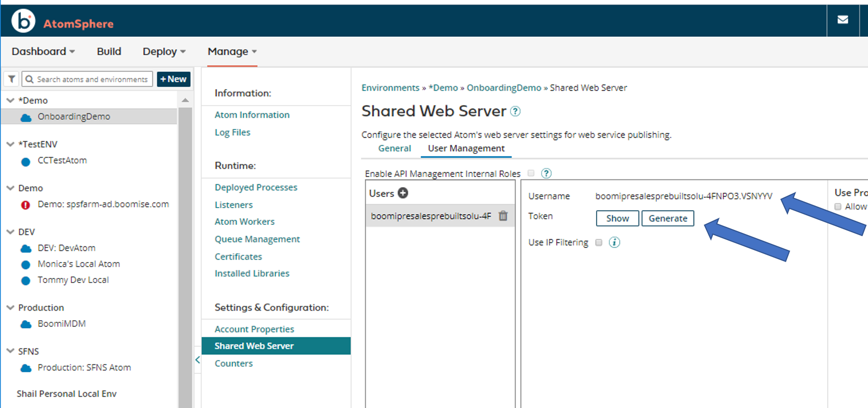868x408 pixels.
Task: Add a user with the plus icon
Action: [x=403, y=193]
